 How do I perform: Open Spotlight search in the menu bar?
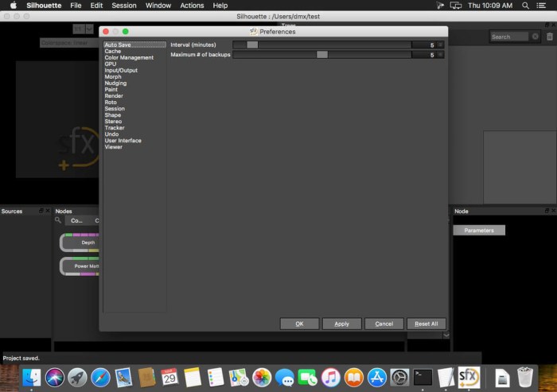click(x=525, y=6)
